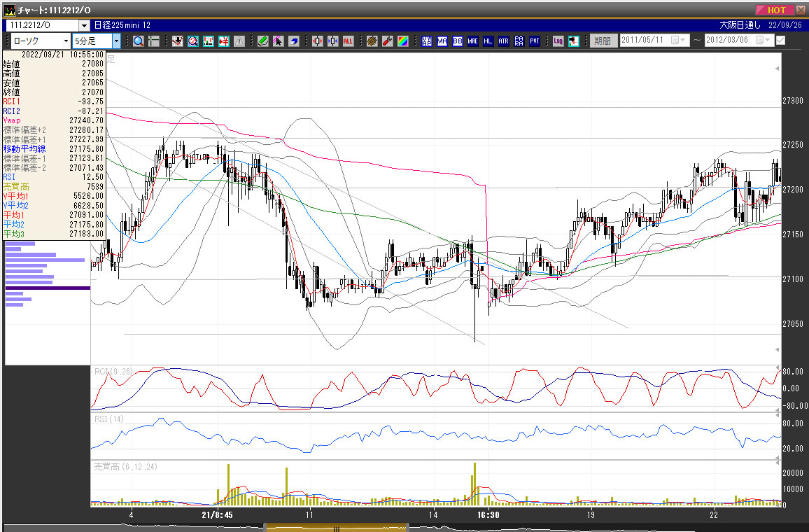
Task: Click the red arrows candle expand icon
Action: (x=317, y=41)
